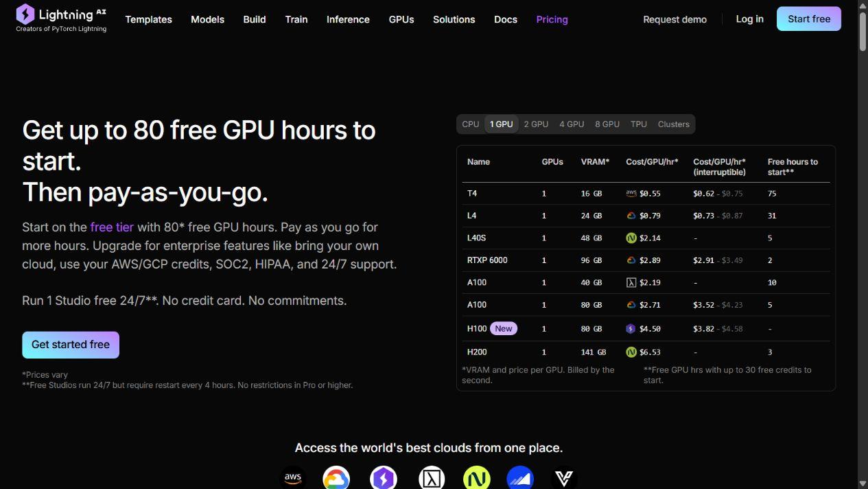Click the H200 name cell
This screenshot has height=489, width=868.
(477, 352)
